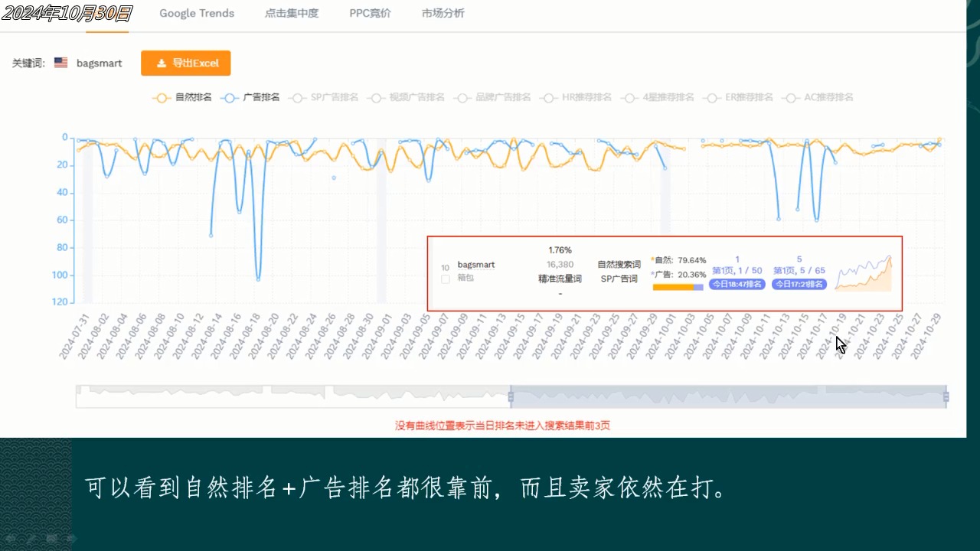This screenshot has height=551, width=980.
Task: Click the 第1页, 1 / 50 rank link
Action: [737, 270]
